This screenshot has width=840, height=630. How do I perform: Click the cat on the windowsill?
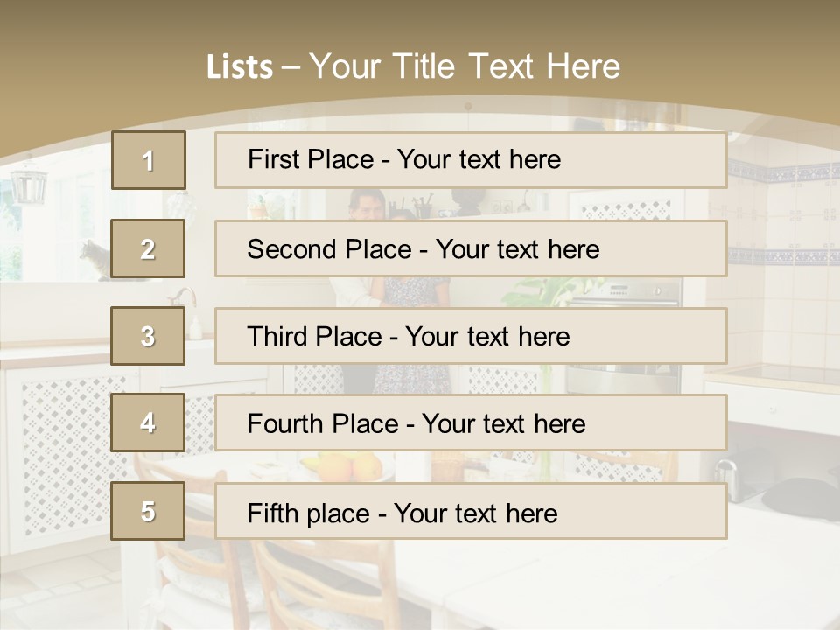click(x=95, y=259)
